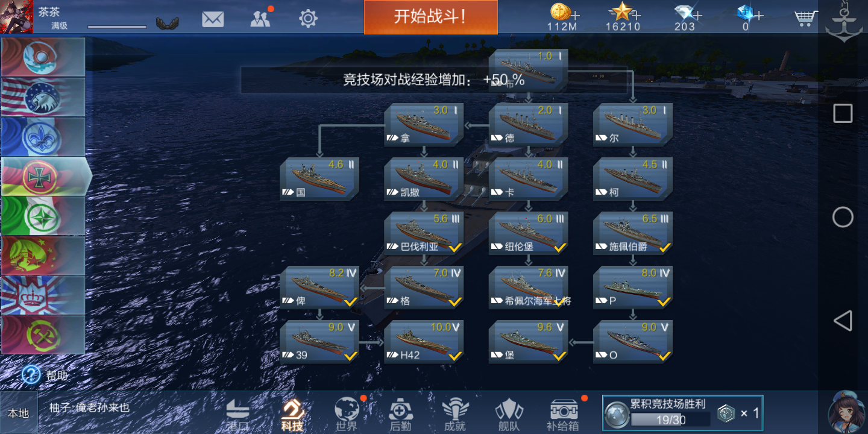Open the 本地 chat channel selector
The width and height of the screenshot is (868, 434).
coord(18,413)
